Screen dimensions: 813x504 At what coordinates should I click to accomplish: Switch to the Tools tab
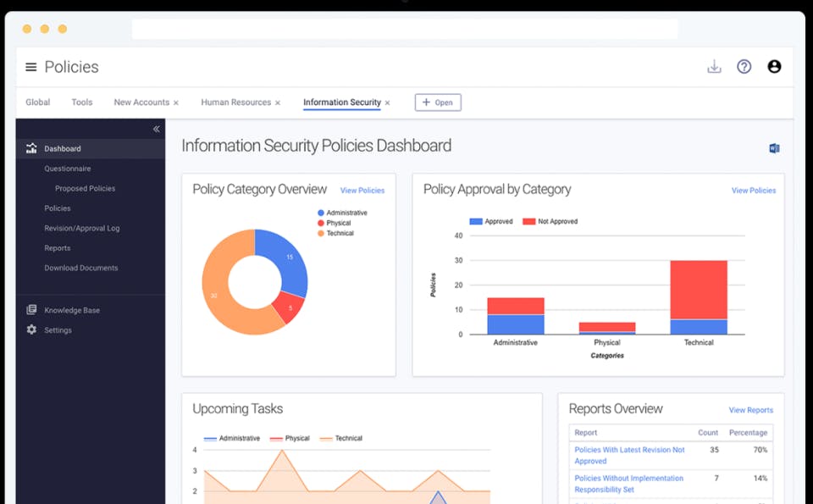pos(82,102)
